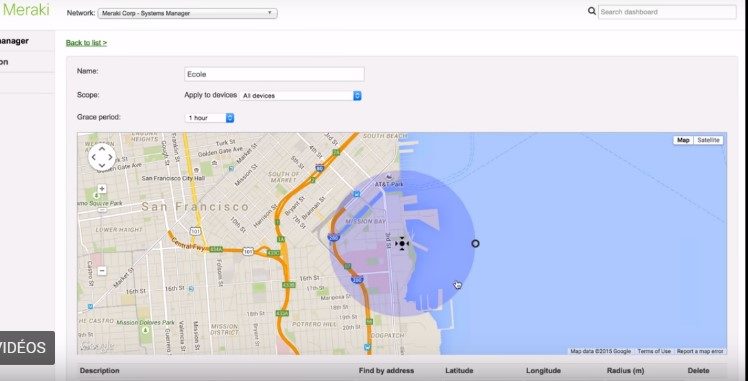Image resolution: width=748 pixels, height=381 pixels.
Task: Zoom out with the map minus button
Action: coord(102,270)
